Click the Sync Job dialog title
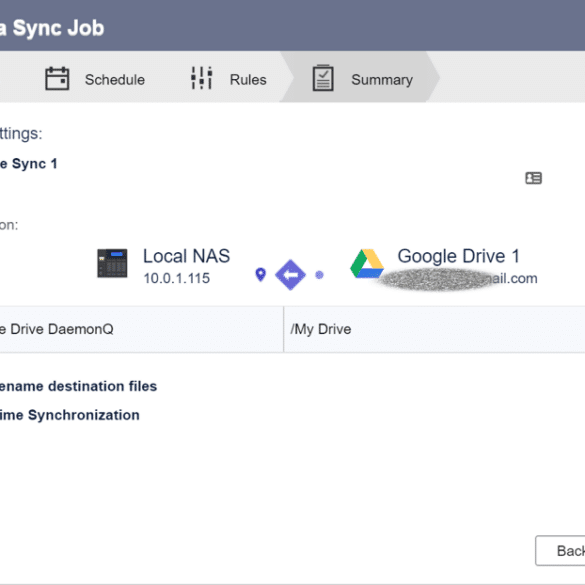This screenshot has height=585, width=585. tap(52, 28)
